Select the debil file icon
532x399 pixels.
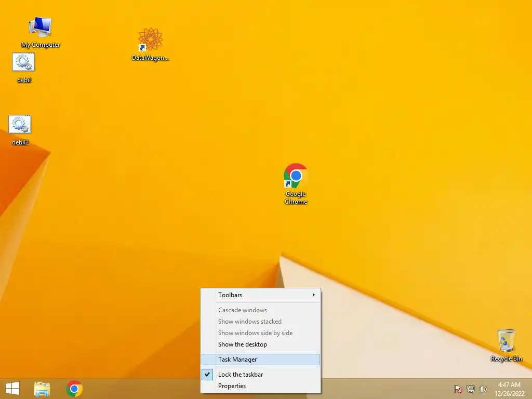(24, 68)
